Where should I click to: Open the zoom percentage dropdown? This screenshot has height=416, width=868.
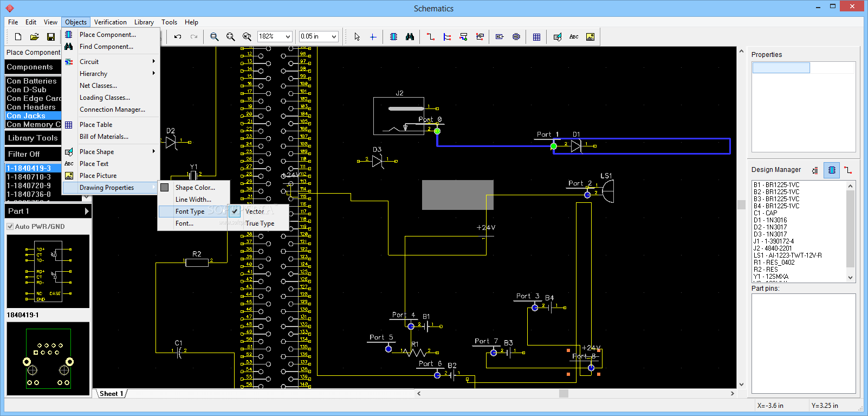288,36
